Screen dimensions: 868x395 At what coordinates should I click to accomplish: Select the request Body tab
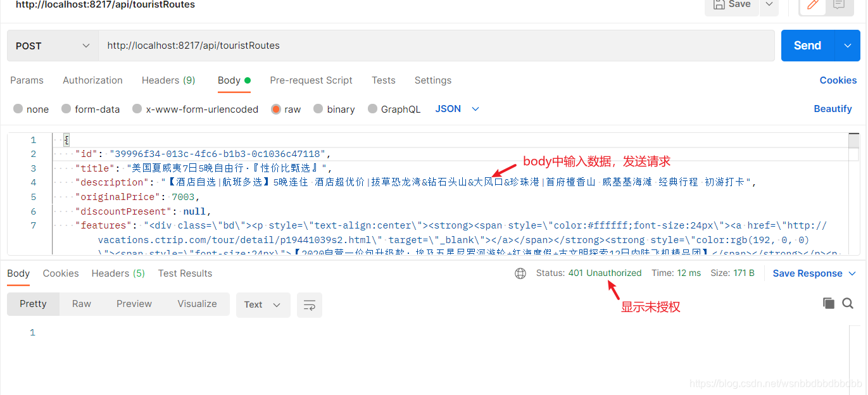click(x=234, y=80)
